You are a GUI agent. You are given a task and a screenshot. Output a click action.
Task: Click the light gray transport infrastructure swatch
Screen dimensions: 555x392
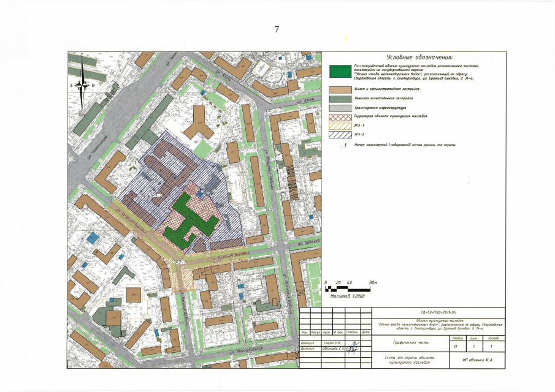tap(339, 108)
